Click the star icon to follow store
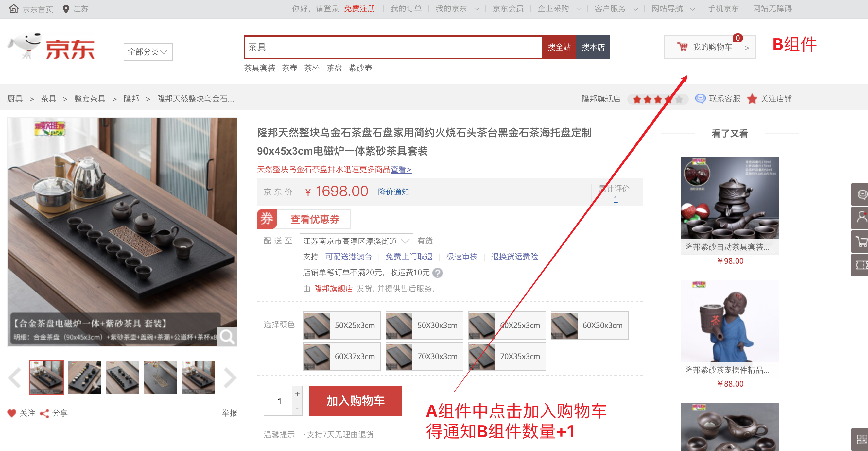 (x=752, y=99)
